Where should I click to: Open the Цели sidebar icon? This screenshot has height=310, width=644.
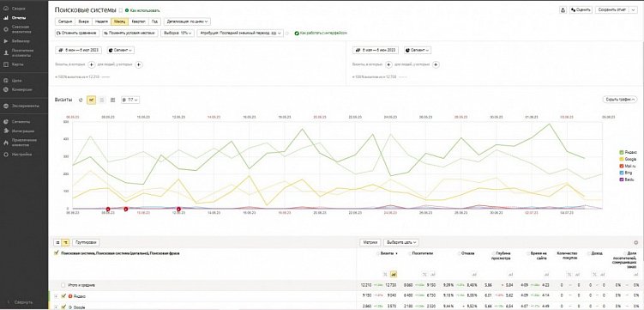click(x=6, y=81)
